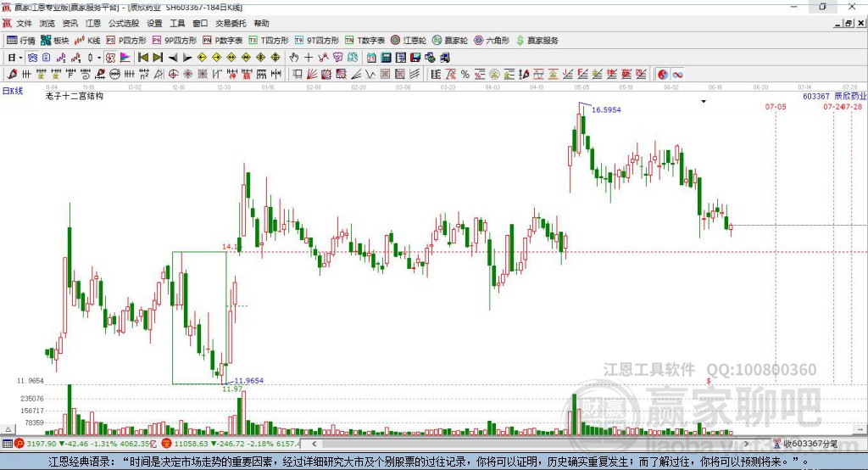868x470 pixels.
Task: Open the T四方形 tool
Action: click(x=269, y=41)
